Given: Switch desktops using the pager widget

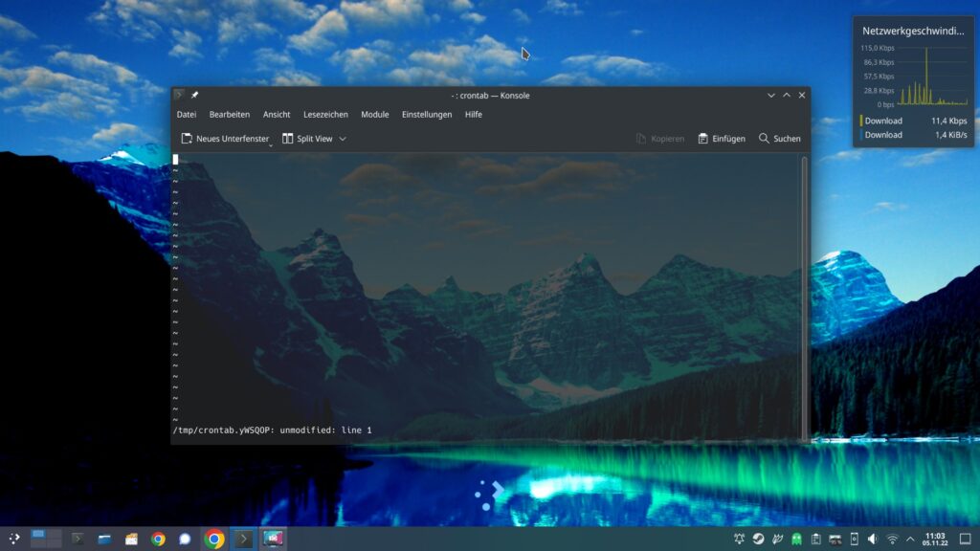Looking at the screenshot, I should (x=46, y=539).
